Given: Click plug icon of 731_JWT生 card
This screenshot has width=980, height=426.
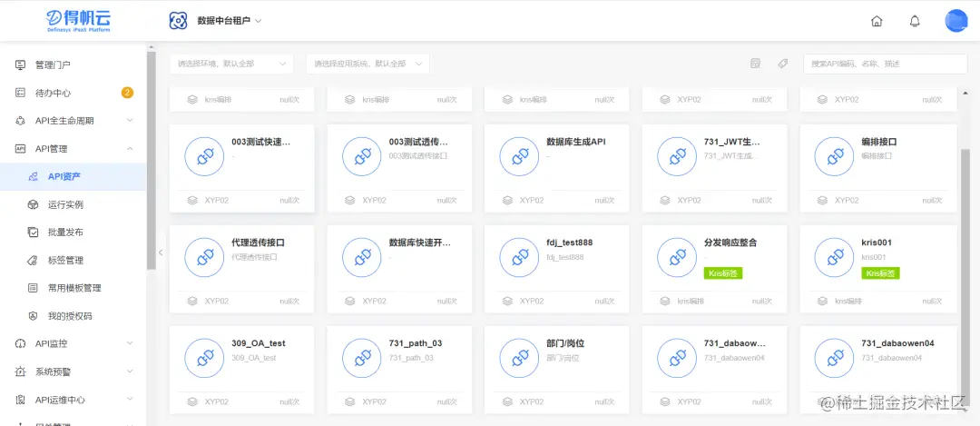Looking at the screenshot, I should point(676,156).
